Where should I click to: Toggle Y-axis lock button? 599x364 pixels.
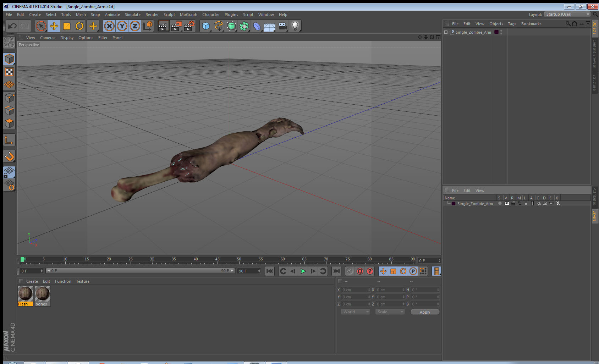click(122, 26)
